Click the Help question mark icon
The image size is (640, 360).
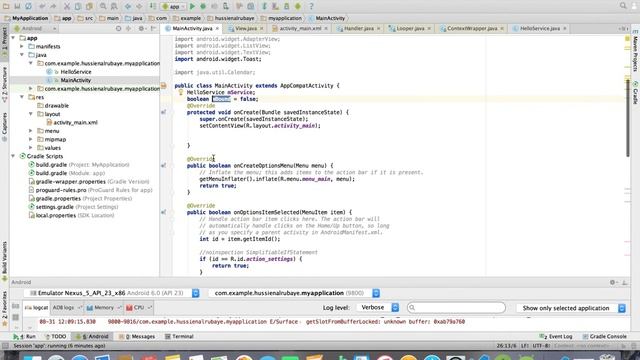tap(311, 6)
